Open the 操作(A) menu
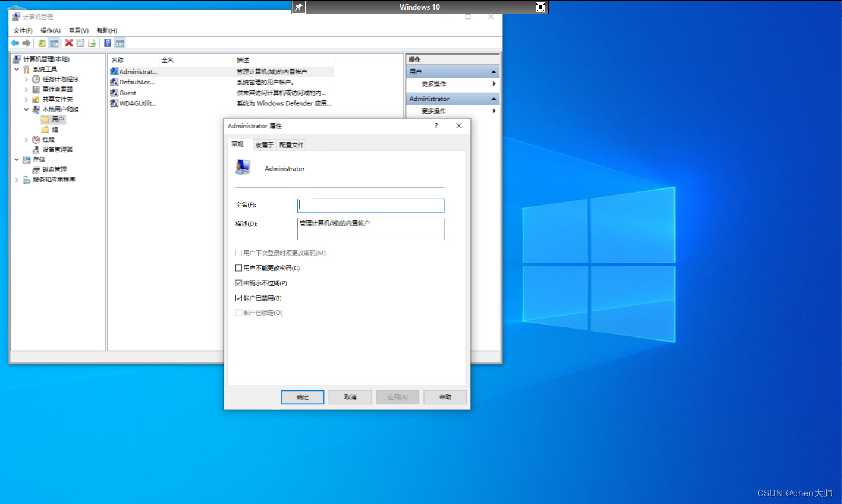This screenshot has height=504, width=842. [x=50, y=30]
